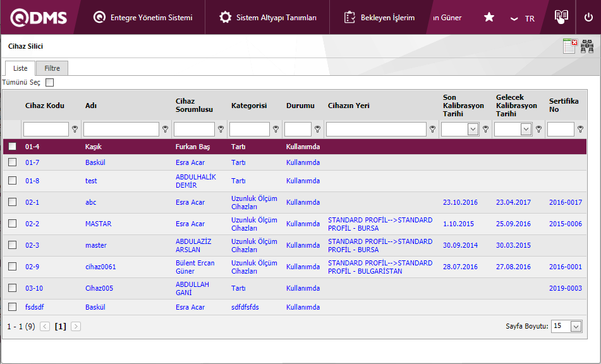Open Sistem Altyapı Tanımları menu
The height and width of the screenshot is (364, 601).
[x=268, y=18]
